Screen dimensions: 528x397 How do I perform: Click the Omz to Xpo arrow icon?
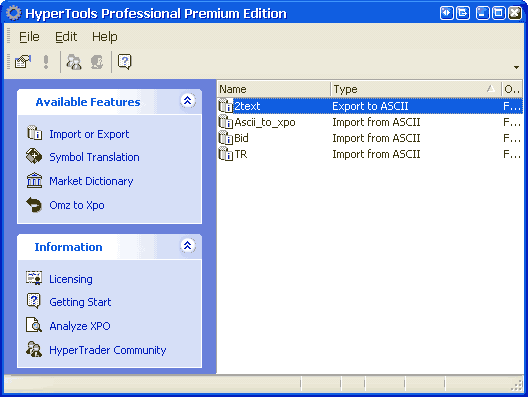pyautogui.click(x=34, y=204)
